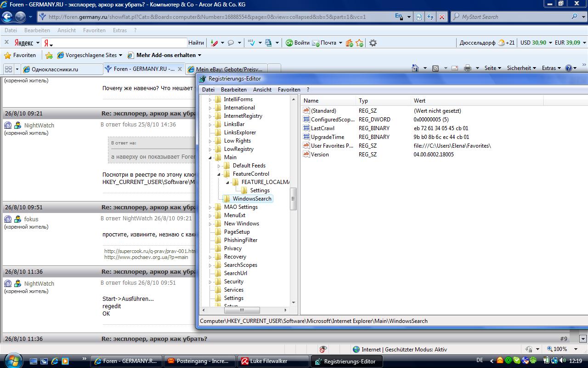Click the Favoriten star icon
This screenshot has width=588, height=368.
(7, 55)
